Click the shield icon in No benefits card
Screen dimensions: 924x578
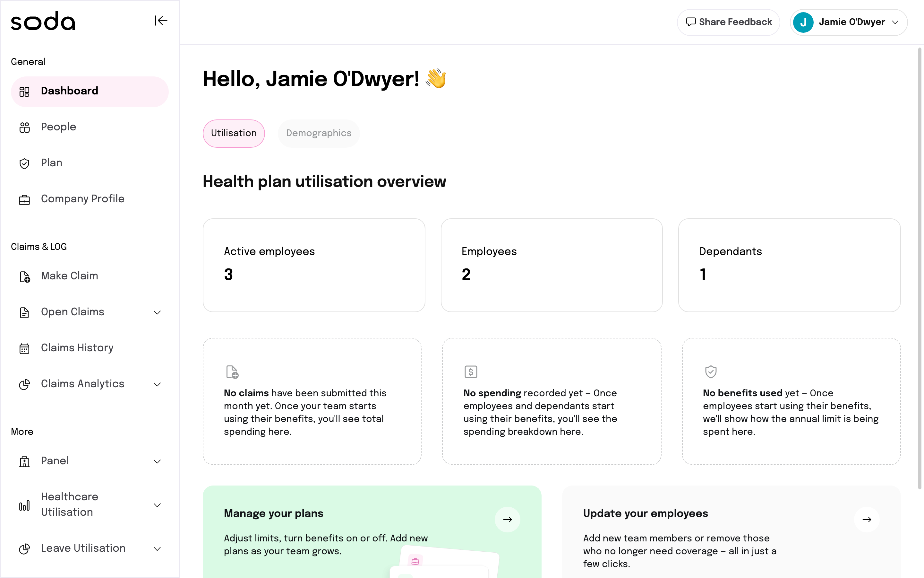pos(711,372)
